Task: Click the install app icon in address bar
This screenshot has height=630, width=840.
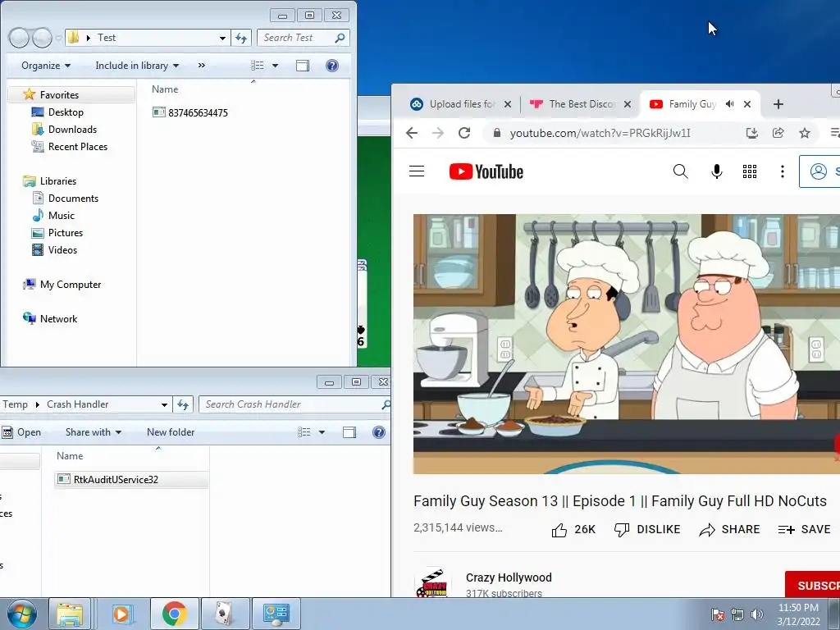Action: point(752,133)
